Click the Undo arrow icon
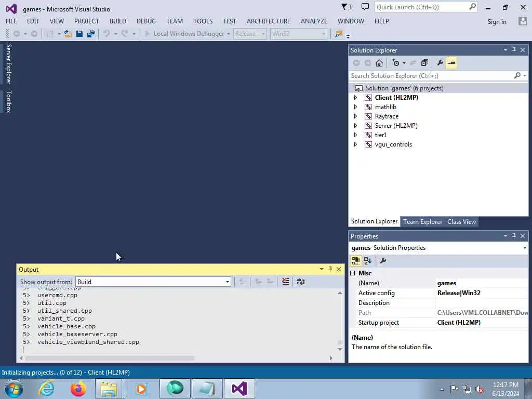The height and width of the screenshot is (399, 532). pyautogui.click(x=107, y=34)
